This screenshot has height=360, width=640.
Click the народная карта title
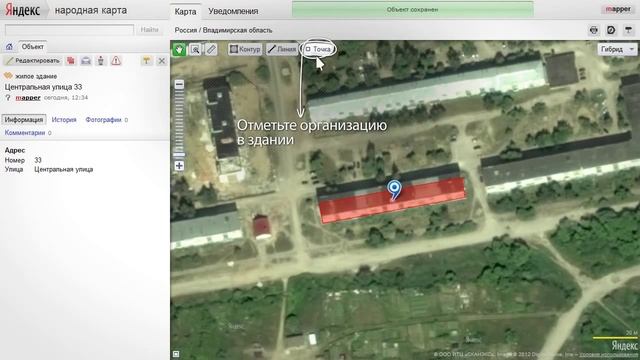coord(91,10)
